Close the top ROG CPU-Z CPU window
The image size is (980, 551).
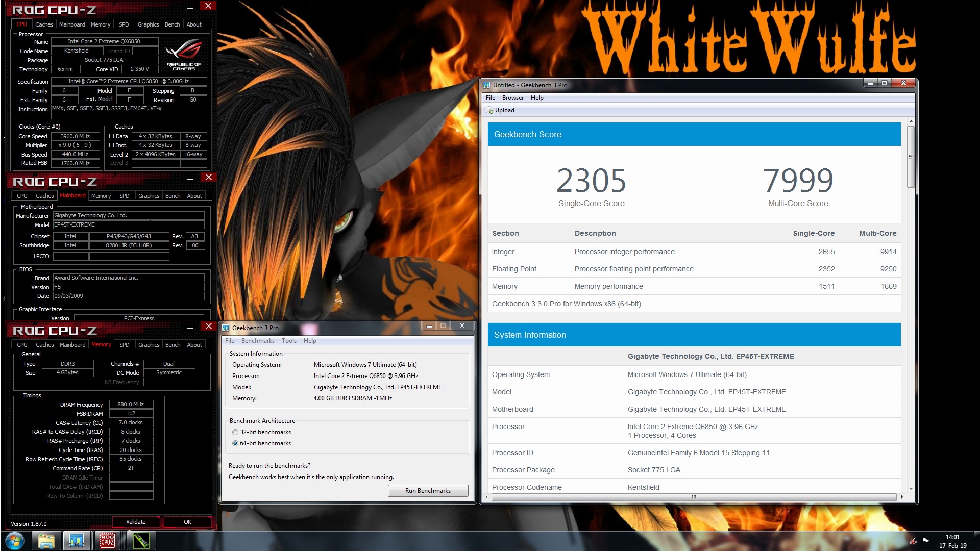tap(208, 6)
